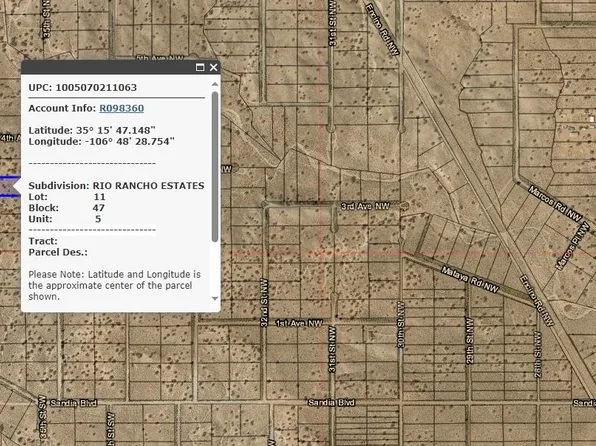Viewport: 596px width, 446px height.
Task: Click the popup scroll up arrow
Action: pos(215,84)
